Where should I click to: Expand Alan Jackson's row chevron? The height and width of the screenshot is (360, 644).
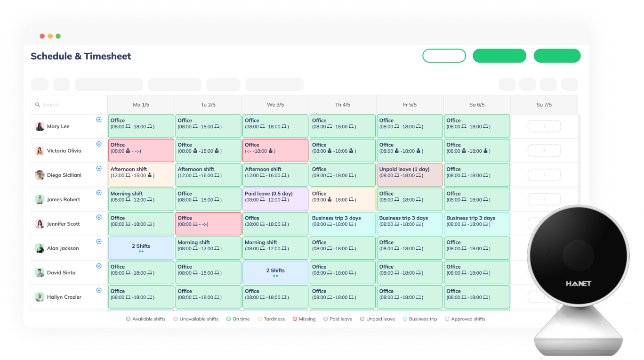pyautogui.click(x=99, y=242)
